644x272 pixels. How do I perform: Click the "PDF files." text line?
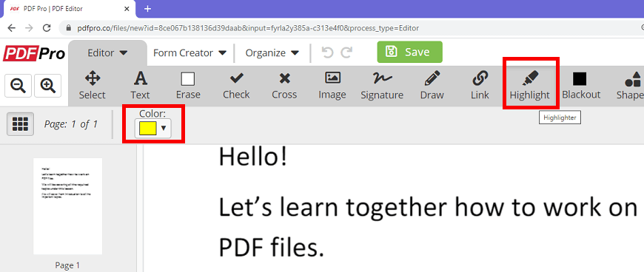(272, 248)
